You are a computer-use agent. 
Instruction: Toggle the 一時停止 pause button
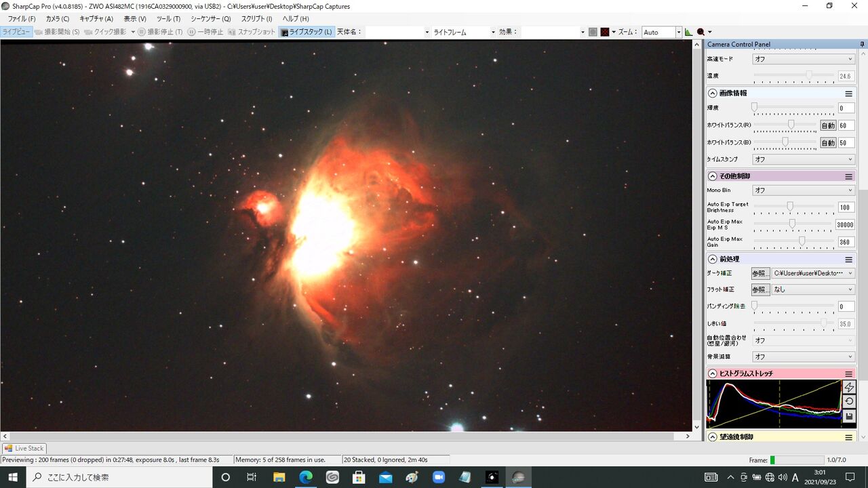pos(205,32)
